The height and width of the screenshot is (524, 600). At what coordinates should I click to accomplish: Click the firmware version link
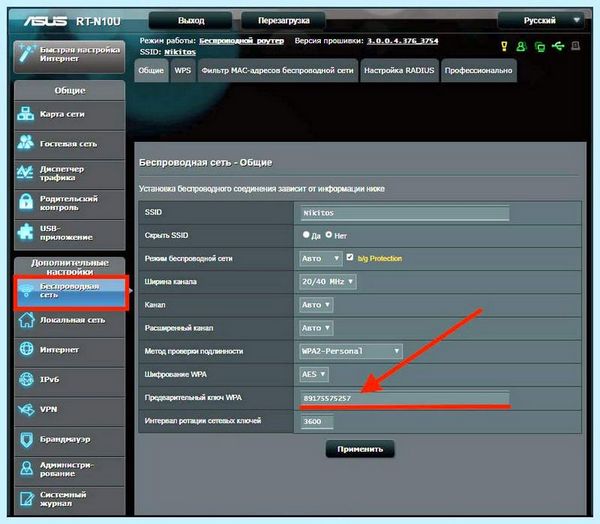403,41
